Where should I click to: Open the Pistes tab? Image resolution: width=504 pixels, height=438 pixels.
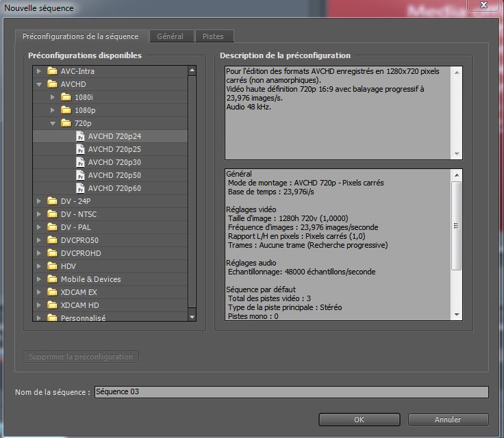point(213,36)
